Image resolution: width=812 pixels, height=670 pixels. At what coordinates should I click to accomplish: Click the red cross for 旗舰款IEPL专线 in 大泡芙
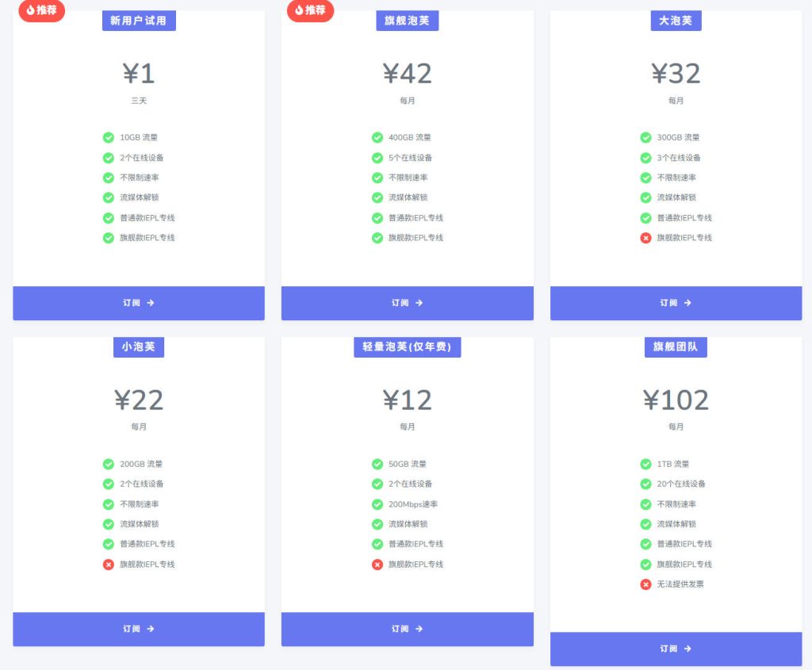645,238
